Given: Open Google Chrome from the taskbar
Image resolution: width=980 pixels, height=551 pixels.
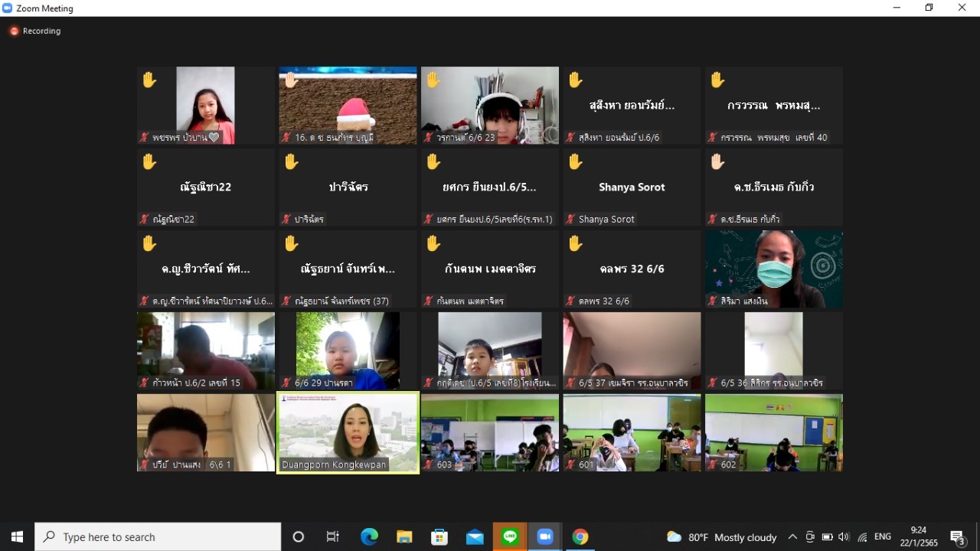Looking at the screenshot, I should coord(580,537).
